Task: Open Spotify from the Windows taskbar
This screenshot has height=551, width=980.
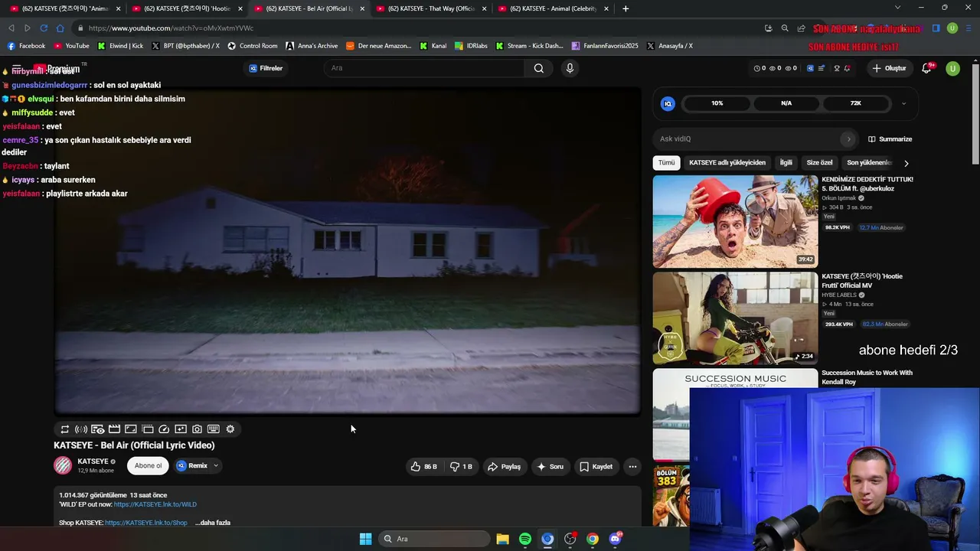Action: 525,539
